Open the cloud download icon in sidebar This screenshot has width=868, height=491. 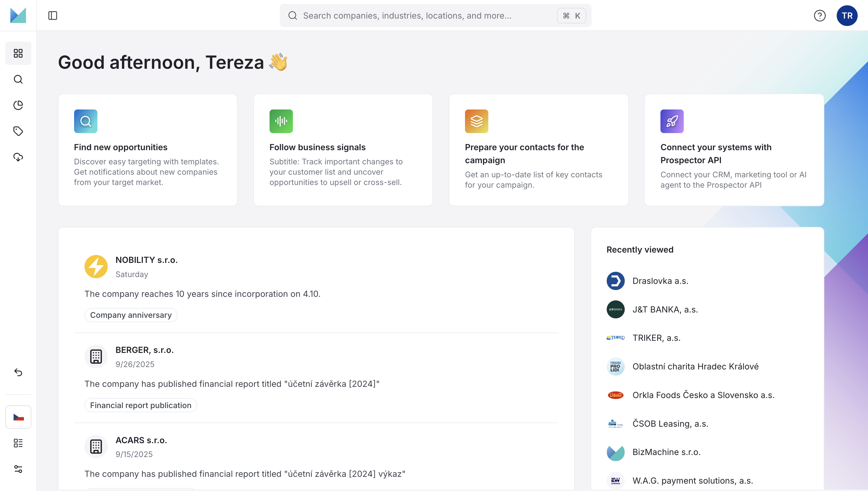coord(18,157)
